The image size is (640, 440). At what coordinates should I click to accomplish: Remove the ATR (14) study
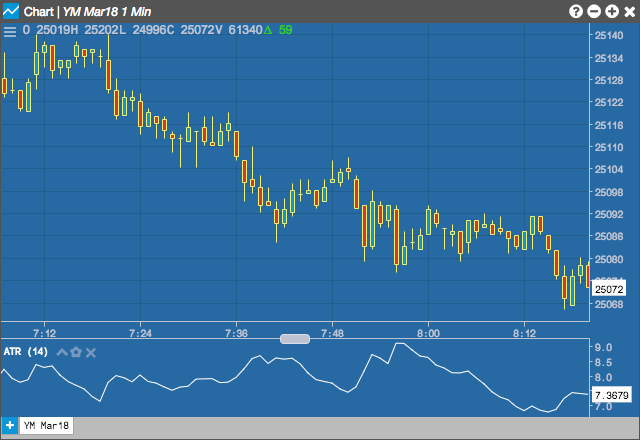[91, 353]
